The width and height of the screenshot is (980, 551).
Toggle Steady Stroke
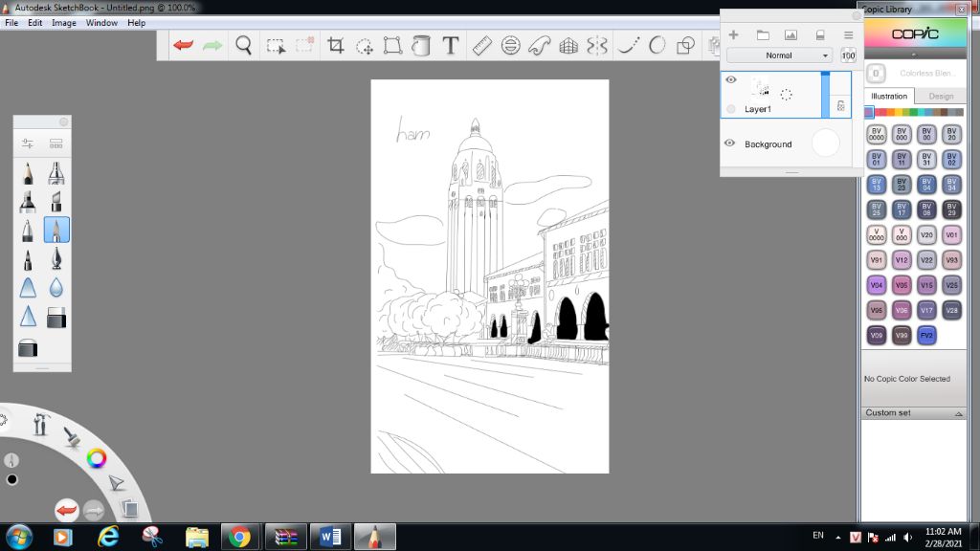628,45
